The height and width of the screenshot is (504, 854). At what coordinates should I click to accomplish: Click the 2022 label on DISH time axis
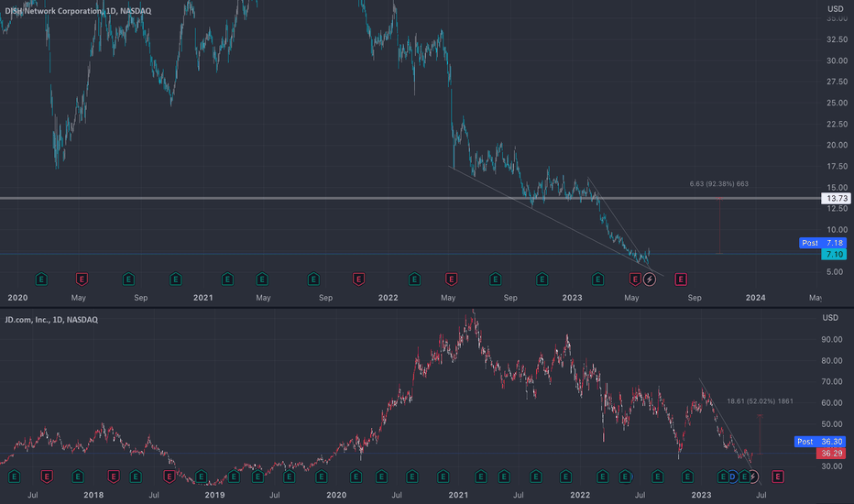pos(388,298)
